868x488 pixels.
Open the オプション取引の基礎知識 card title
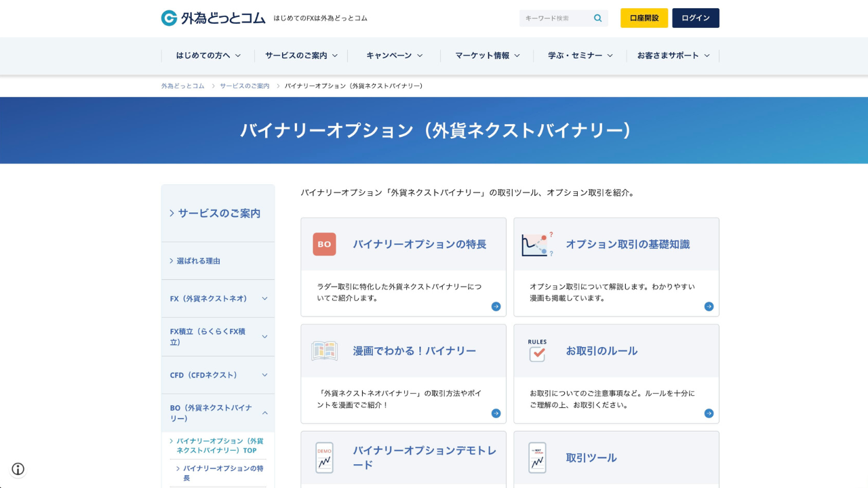pos(627,244)
